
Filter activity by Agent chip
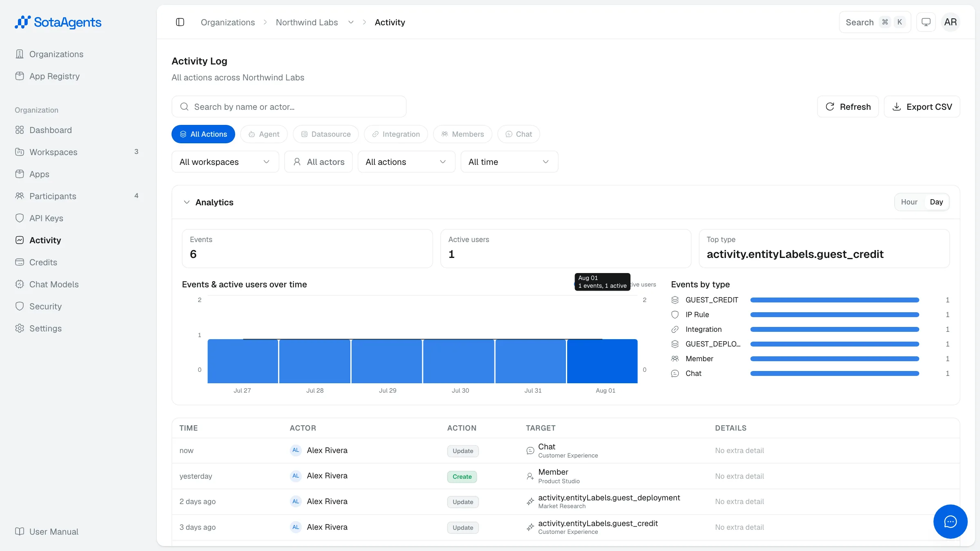264,134
